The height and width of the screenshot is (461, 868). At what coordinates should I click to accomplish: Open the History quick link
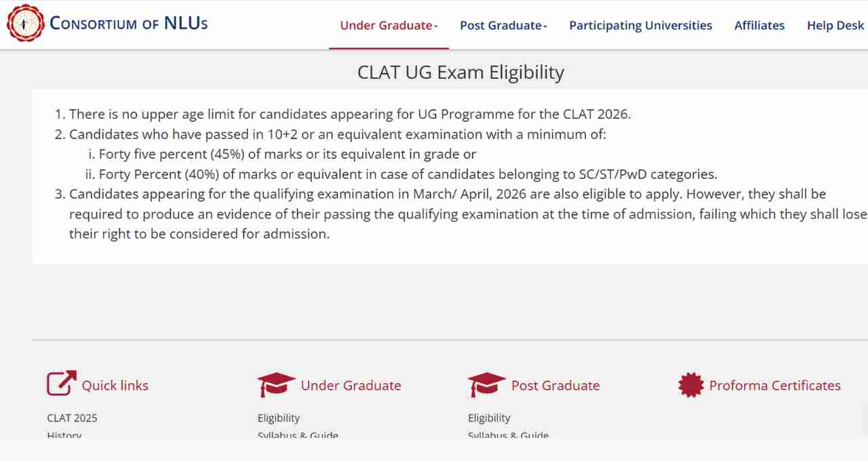click(64, 435)
